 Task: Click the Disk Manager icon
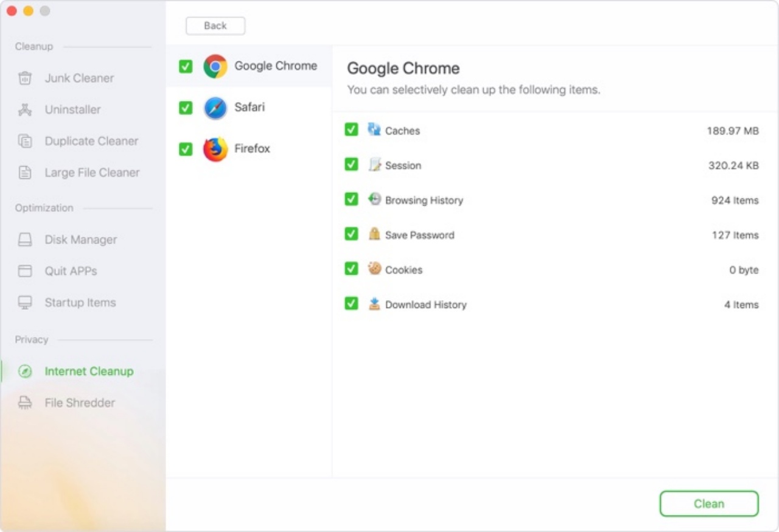[25, 240]
